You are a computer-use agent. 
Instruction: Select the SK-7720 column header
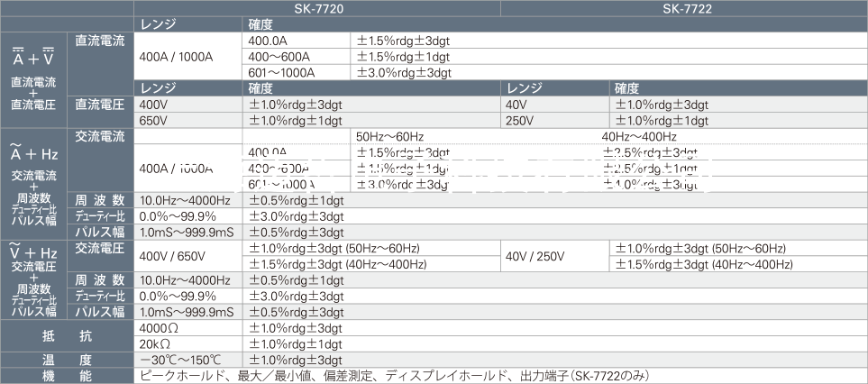tap(317, 8)
